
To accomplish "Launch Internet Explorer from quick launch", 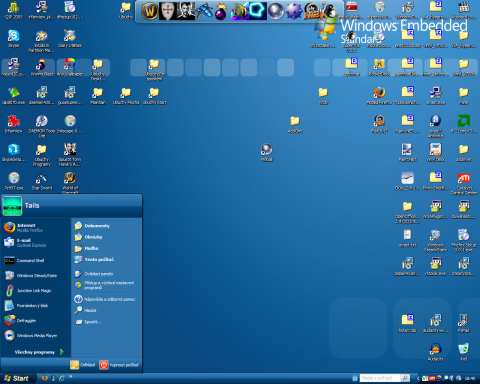I will coord(62,378).
